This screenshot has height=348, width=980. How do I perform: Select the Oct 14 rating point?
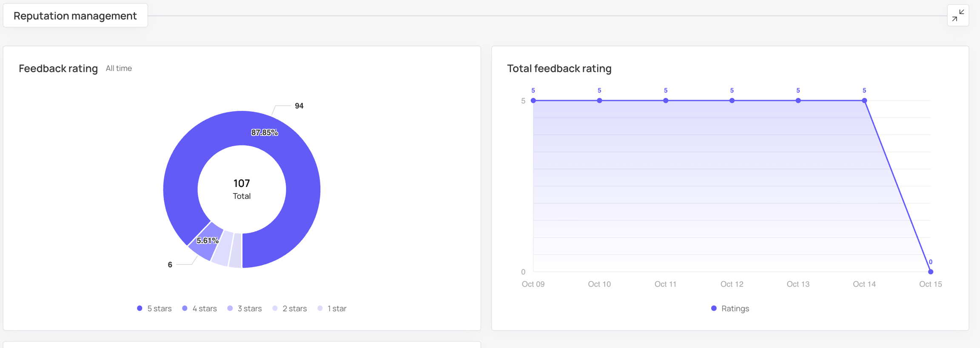pyautogui.click(x=864, y=101)
